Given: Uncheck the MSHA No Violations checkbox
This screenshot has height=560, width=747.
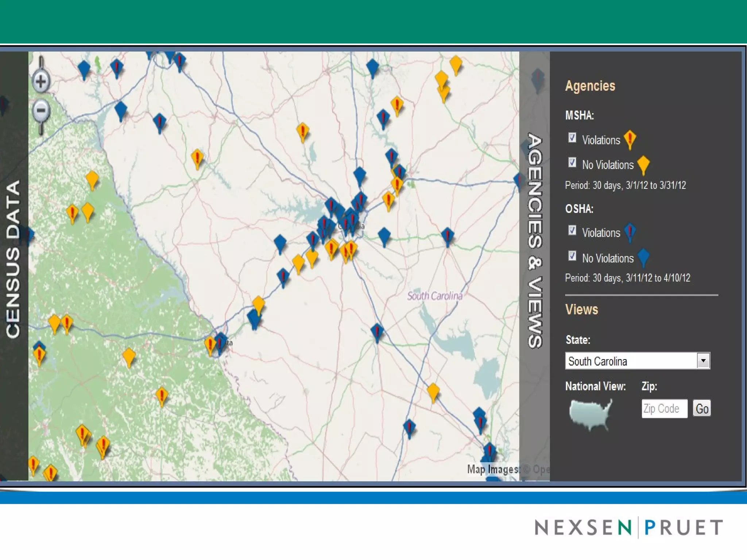Looking at the screenshot, I should 572,163.
